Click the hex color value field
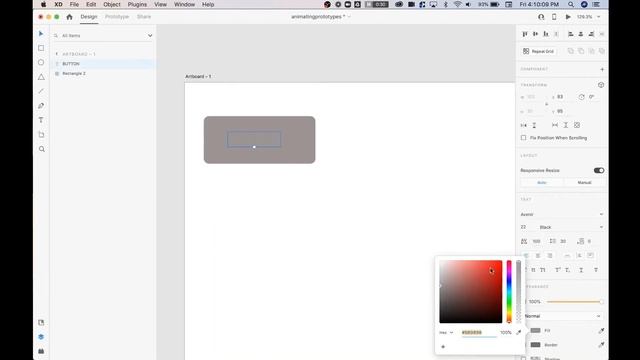 coord(479,333)
